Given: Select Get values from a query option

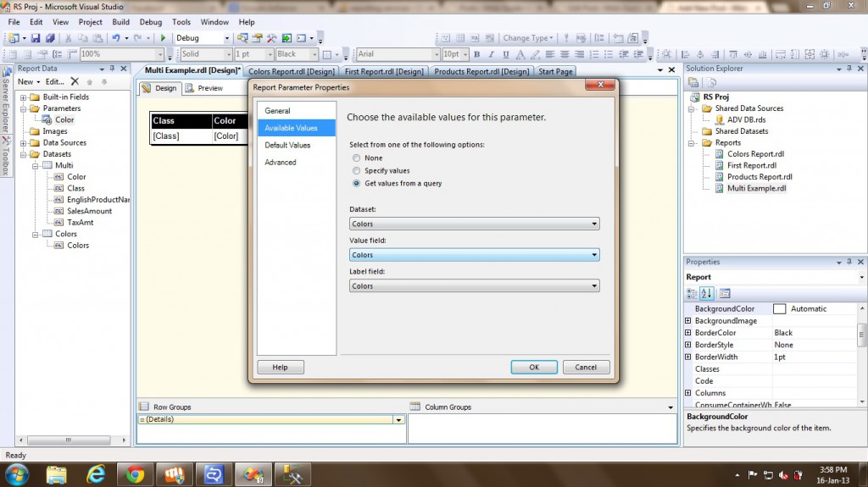Looking at the screenshot, I should [x=356, y=183].
